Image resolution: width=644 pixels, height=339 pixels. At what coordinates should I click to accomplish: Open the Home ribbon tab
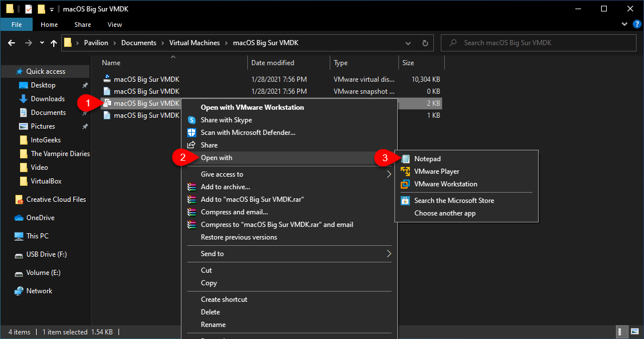(x=49, y=25)
